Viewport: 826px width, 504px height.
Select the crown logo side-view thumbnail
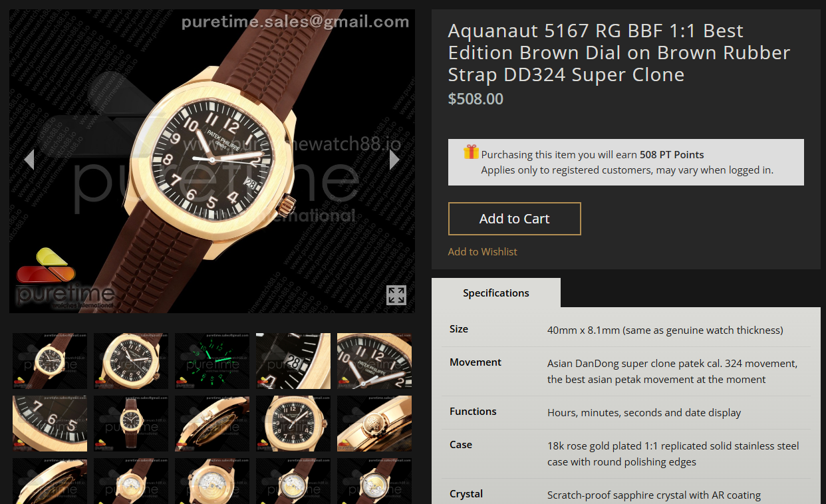tap(374, 424)
